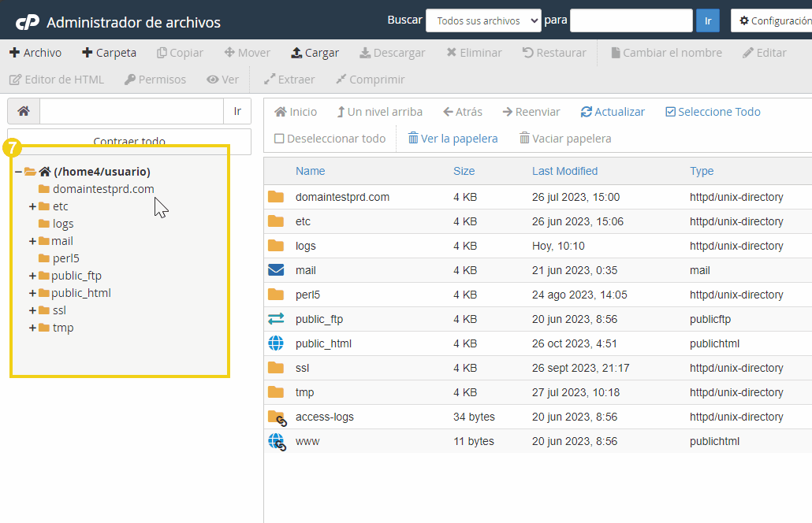Expand the public_ftp folder in tree

coord(32,276)
